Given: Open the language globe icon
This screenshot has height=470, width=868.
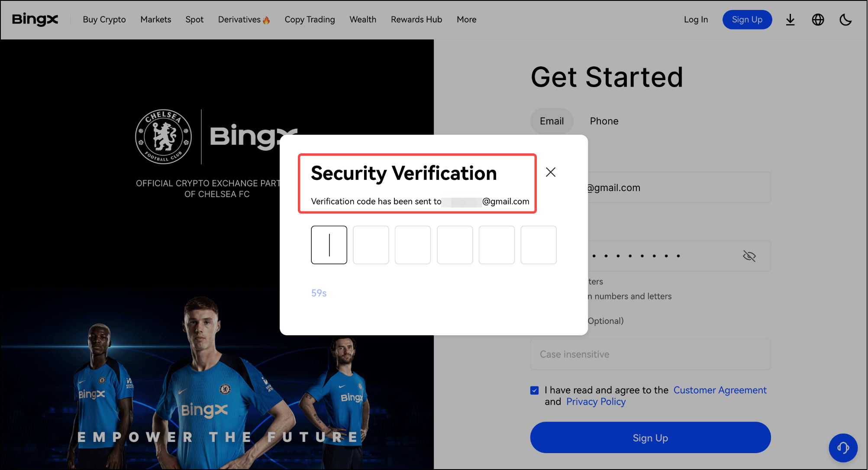Looking at the screenshot, I should [818, 19].
